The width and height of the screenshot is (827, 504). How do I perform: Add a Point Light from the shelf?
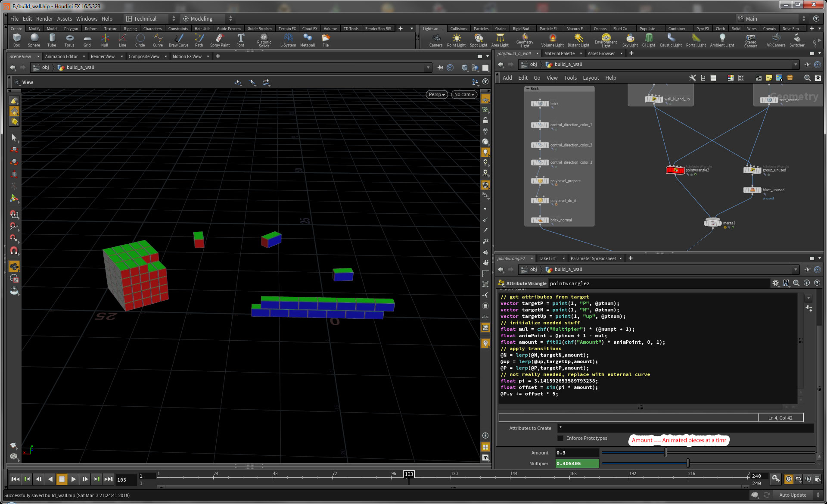456,40
